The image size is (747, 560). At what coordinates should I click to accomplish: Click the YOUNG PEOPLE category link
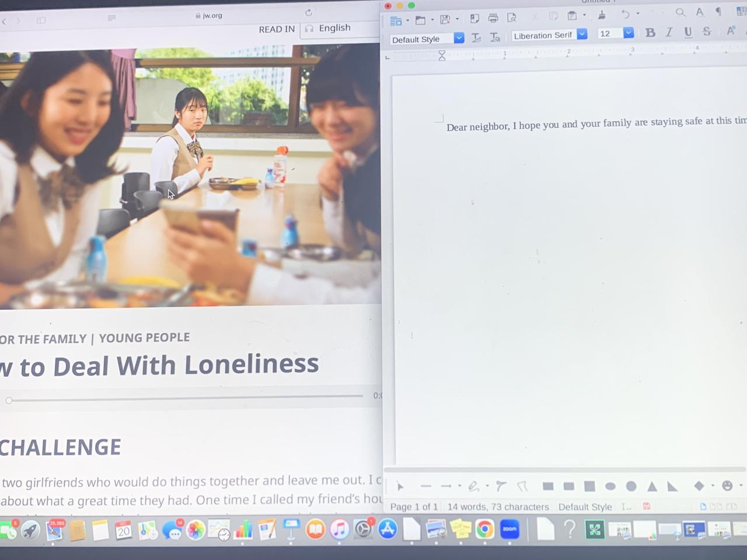[144, 338]
